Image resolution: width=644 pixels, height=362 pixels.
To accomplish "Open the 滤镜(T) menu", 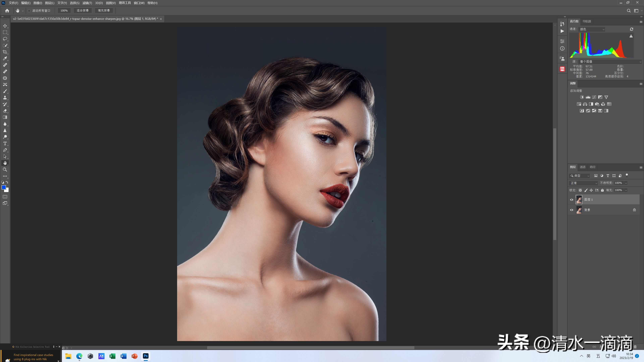I will (x=87, y=3).
